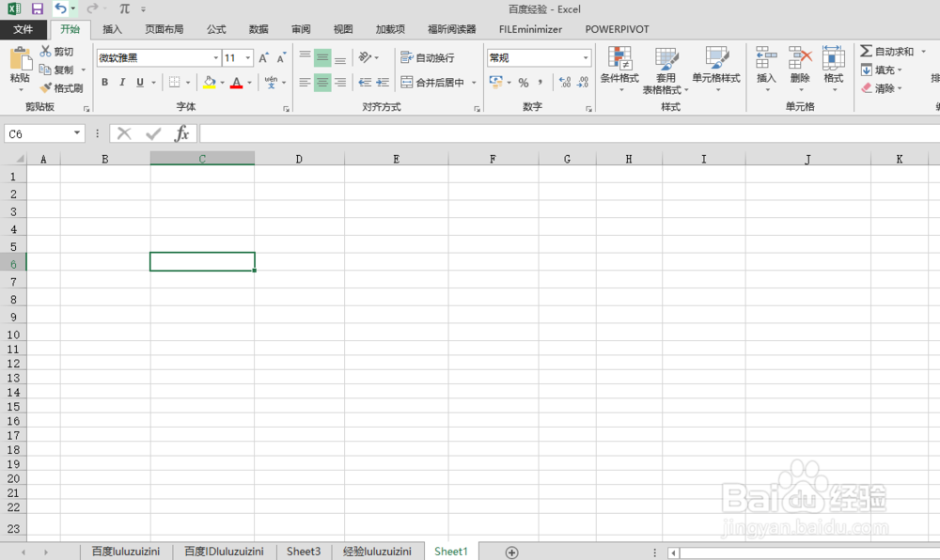Expand the 自动求和 dropdown arrow
Screen dimensions: 940x560
923,52
